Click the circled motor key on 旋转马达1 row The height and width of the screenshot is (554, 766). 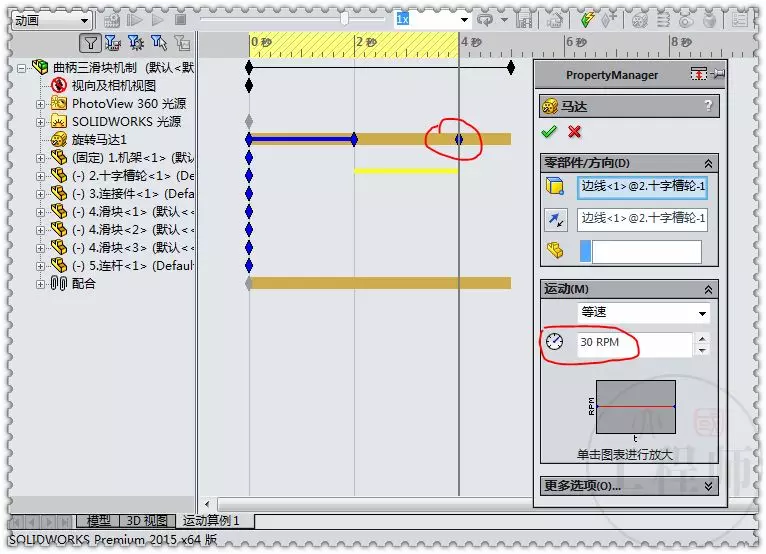coord(459,140)
